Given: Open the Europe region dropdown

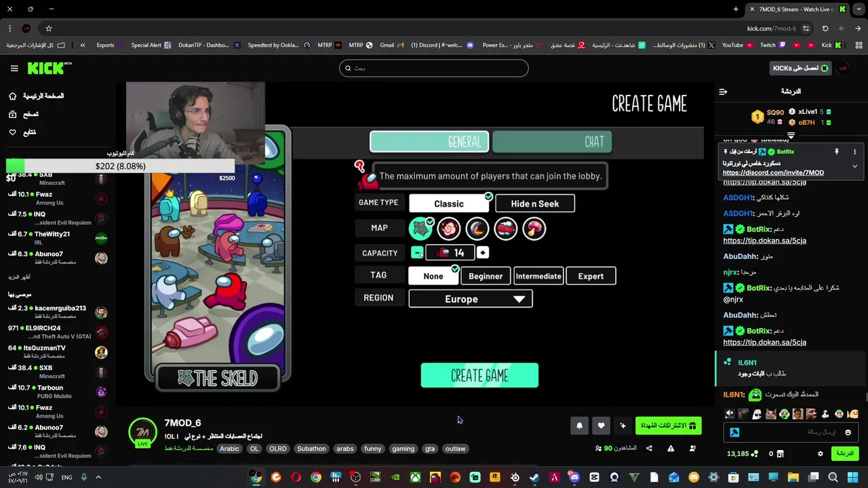Looking at the screenshot, I should coord(471,299).
